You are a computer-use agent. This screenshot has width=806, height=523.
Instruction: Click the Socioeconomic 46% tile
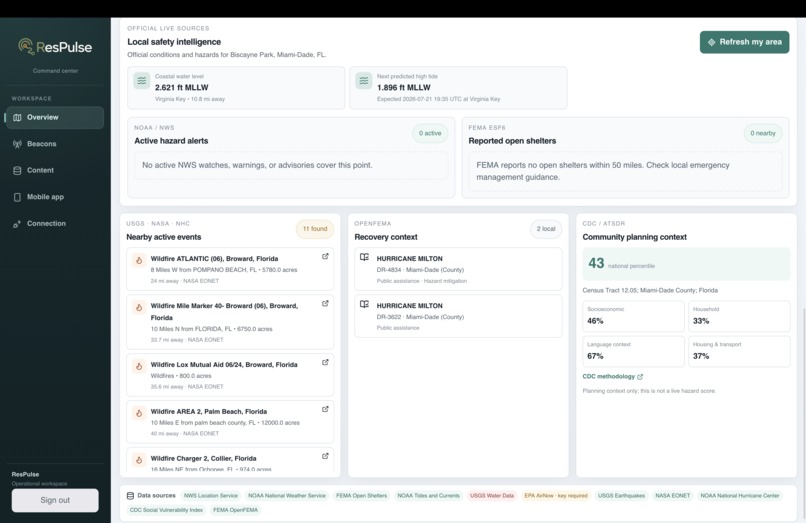[633, 316]
